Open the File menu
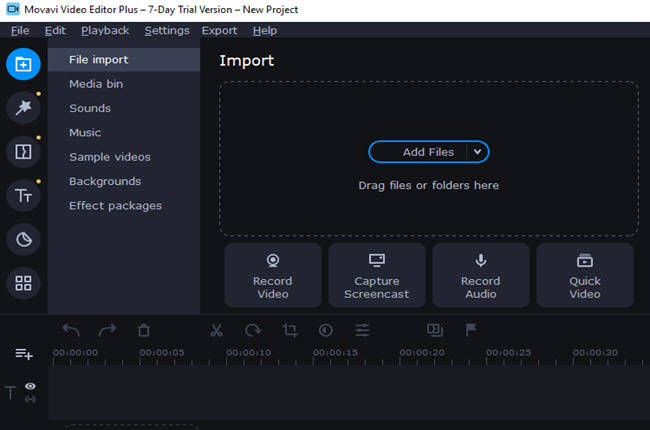This screenshot has width=650, height=430. point(20,31)
